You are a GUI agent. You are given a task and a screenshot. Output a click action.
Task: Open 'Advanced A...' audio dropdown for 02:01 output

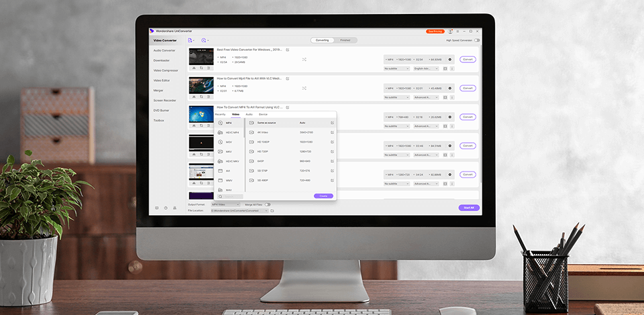[426, 98]
